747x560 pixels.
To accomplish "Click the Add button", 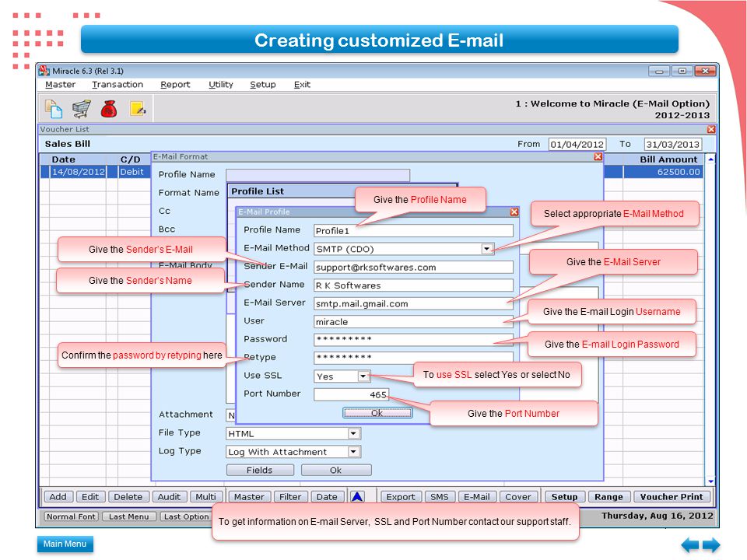I will pyautogui.click(x=58, y=497).
